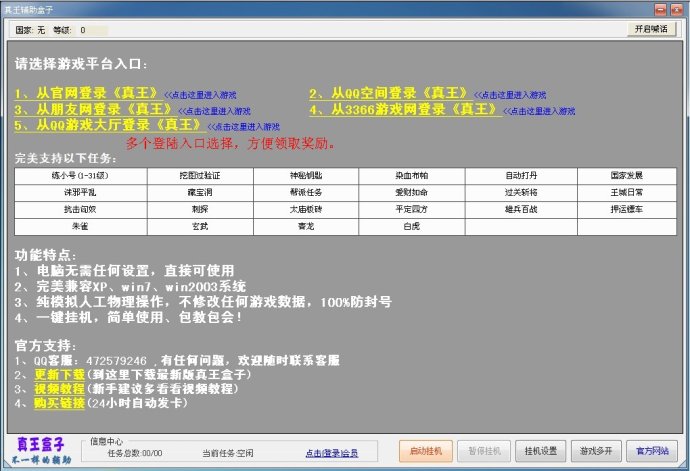Screen dimensions: 690x471
Task: Click the 国家: 无 label
Action: pos(30,30)
